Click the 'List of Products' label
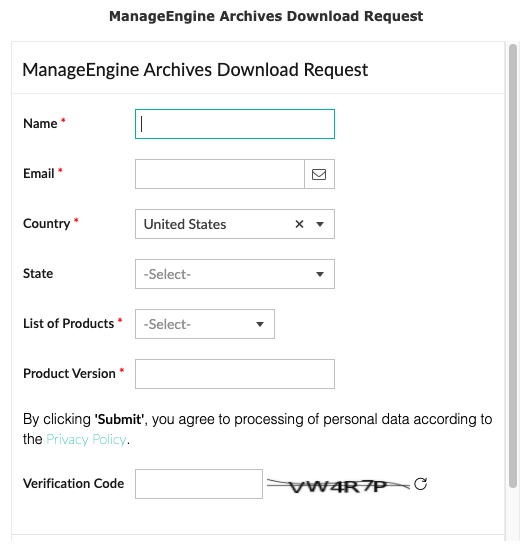 pyautogui.click(x=69, y=323)
